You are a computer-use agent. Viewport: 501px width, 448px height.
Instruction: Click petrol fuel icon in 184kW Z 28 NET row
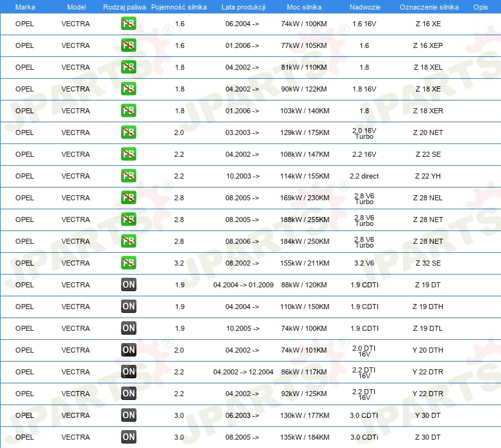click(128, 241)
